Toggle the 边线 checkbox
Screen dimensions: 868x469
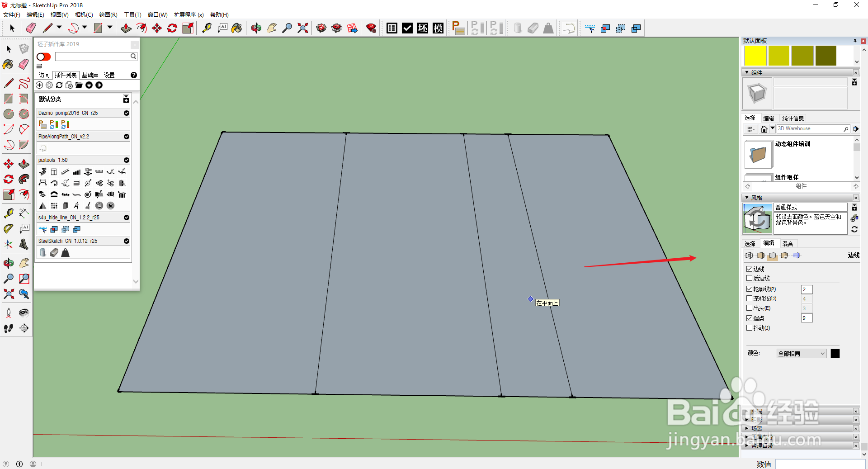[x=750, y=269]
